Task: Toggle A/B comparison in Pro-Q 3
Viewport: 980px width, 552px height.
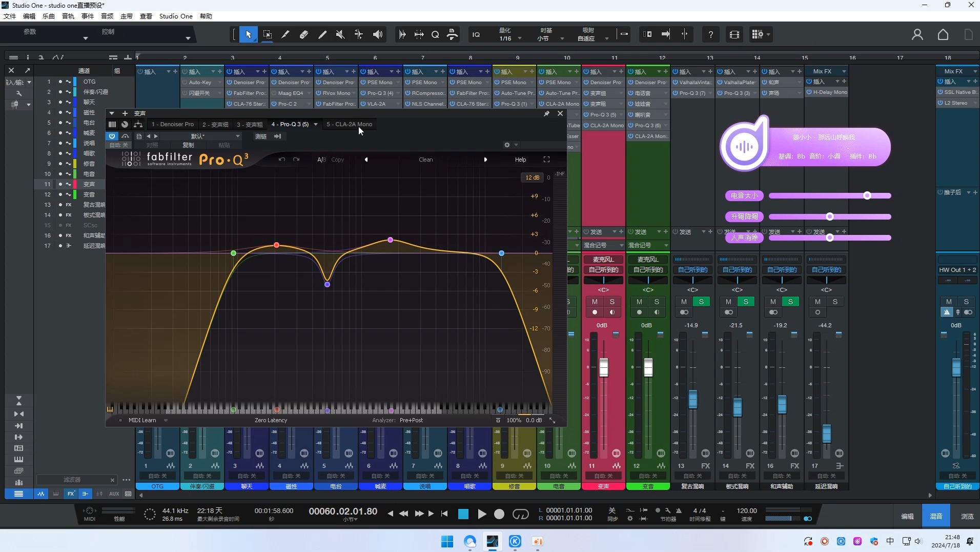Action: [321, 160]
